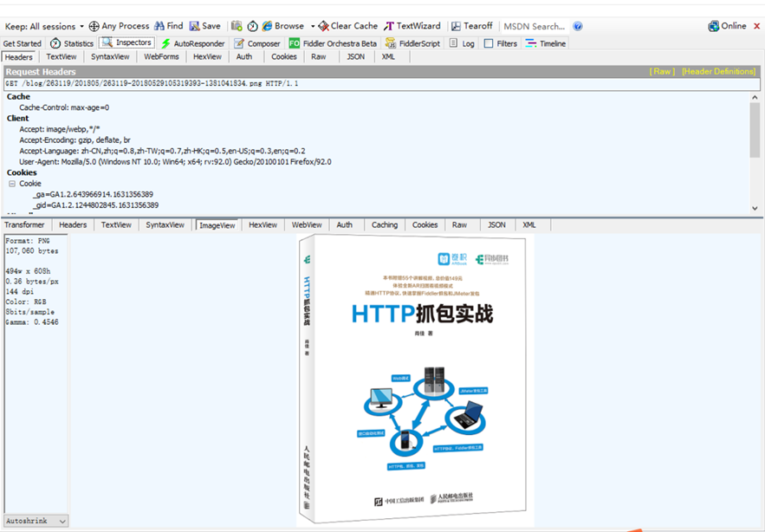This screenshot has height=532, width=765.
Task: Click the Clear Cache icon
Action: click(323, 26)
